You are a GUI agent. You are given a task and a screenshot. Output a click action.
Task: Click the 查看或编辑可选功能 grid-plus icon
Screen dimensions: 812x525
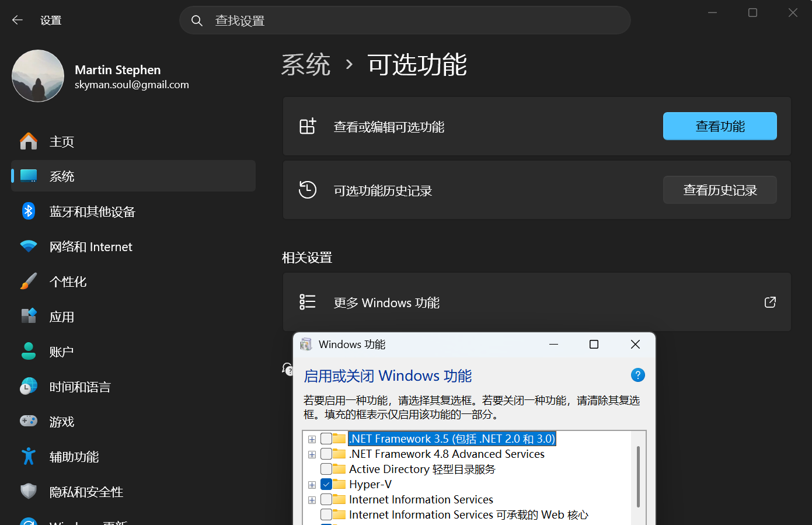tap(308, 126)
